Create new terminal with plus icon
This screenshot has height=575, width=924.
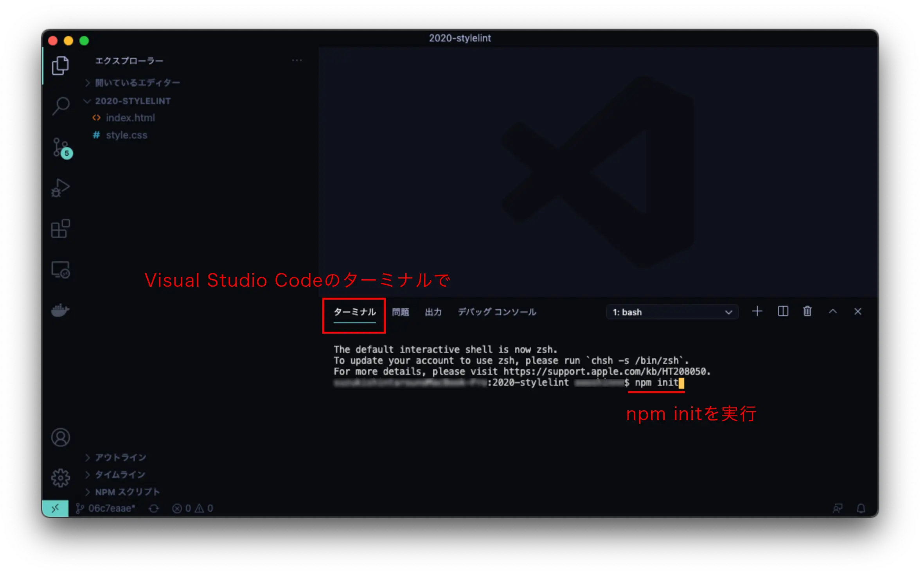(x=757, y=312)
